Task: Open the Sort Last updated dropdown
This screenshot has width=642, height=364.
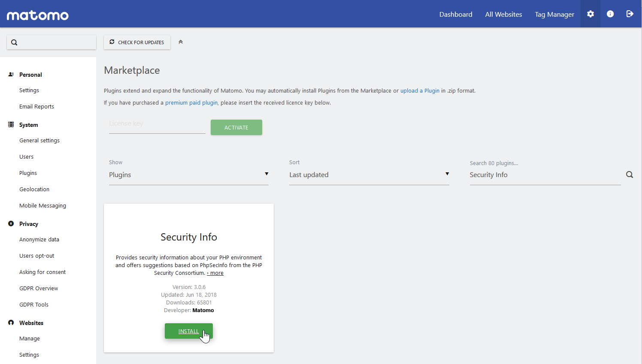Action: [369, 175]
